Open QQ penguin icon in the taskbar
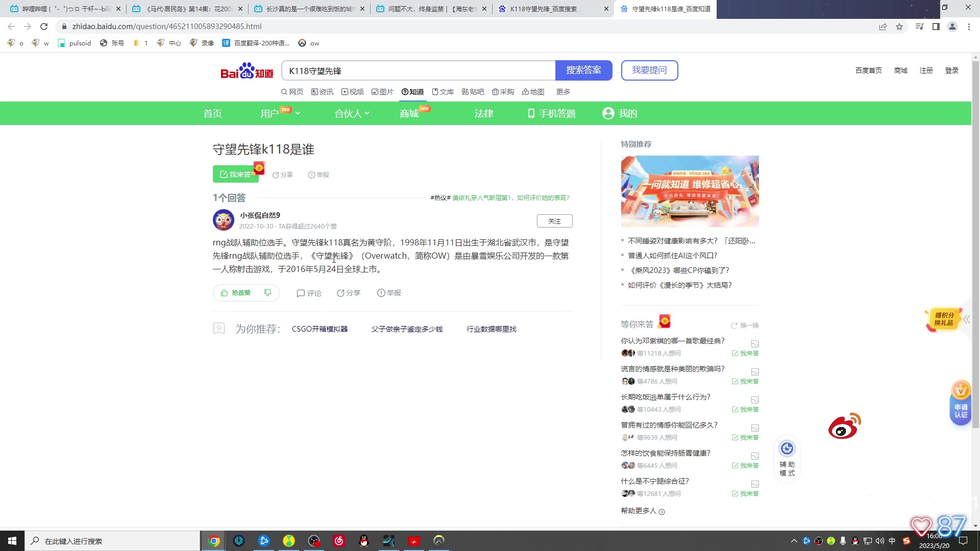 tap(364, 541)
